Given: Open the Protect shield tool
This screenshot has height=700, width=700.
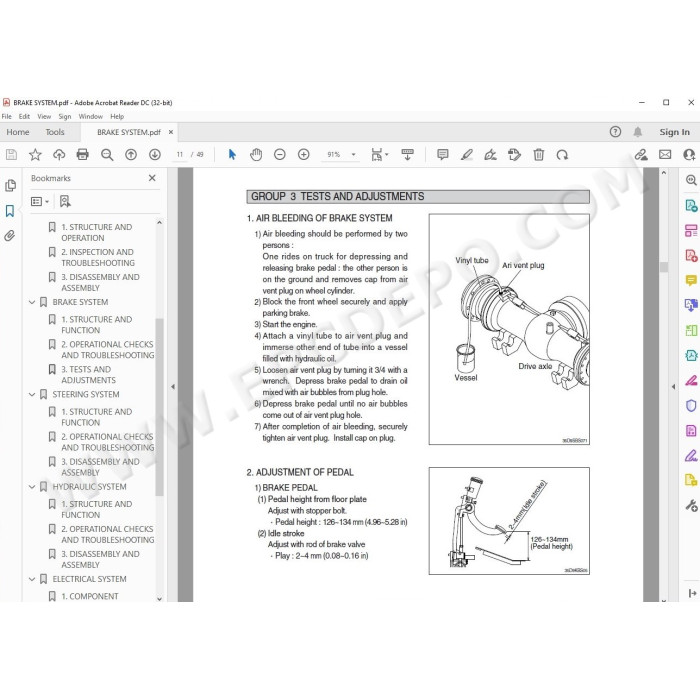Looking at the screenshot, I should [x=691, y=405].
